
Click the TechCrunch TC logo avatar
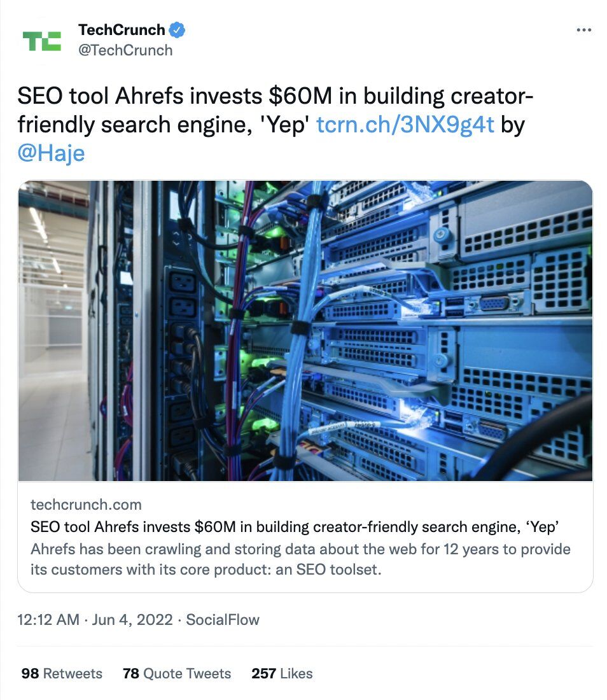click(x=39, y=39)
